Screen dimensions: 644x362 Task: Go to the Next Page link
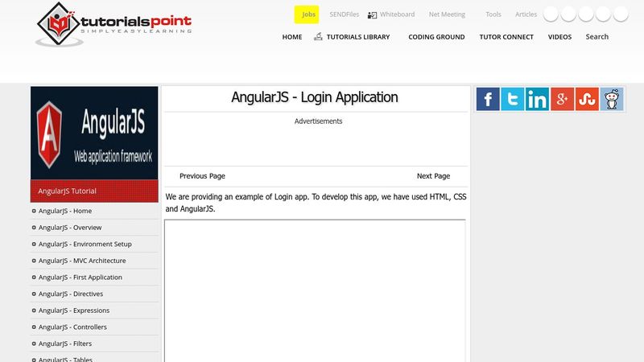pos(433,176)
